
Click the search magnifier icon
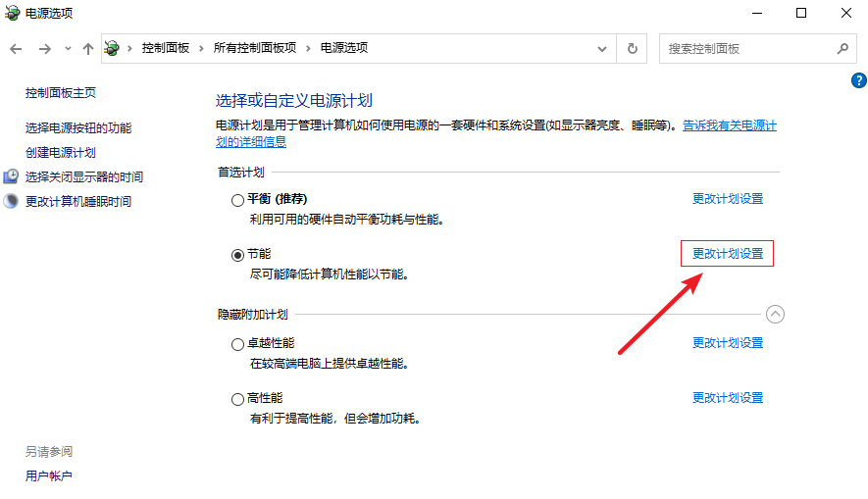coord(842,48)
